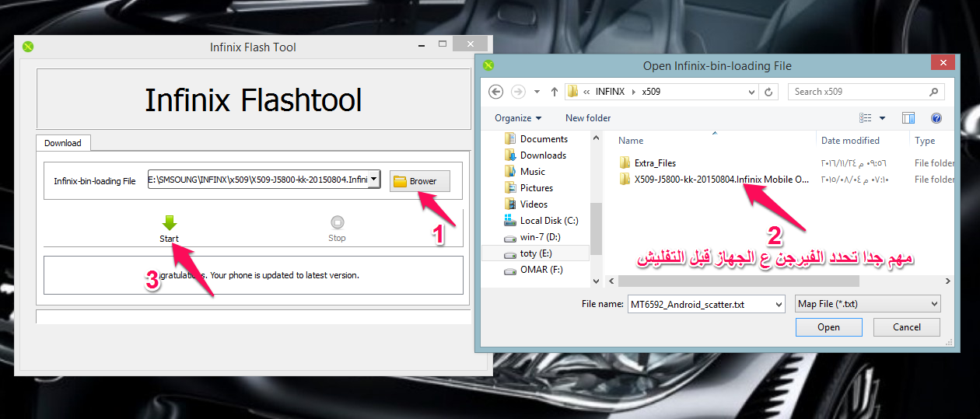Click the X509-J5800-kk folder icon

pos(625,180)
